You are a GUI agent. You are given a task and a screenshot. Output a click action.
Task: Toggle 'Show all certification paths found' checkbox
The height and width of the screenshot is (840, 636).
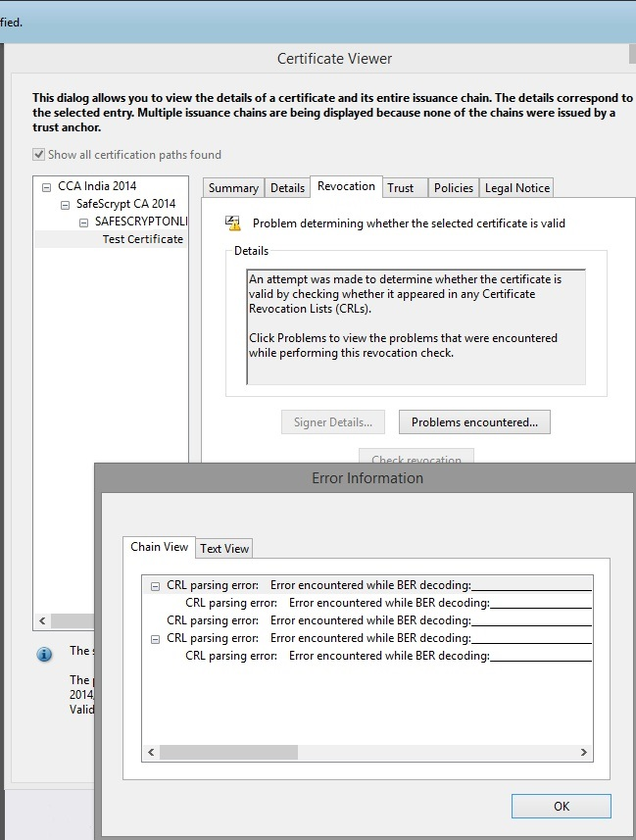38,155
